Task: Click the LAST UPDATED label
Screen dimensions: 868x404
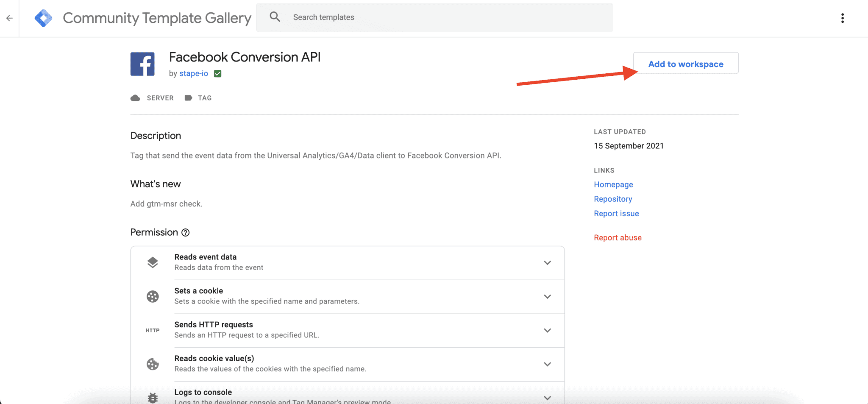Action: [x=620, y=132]
